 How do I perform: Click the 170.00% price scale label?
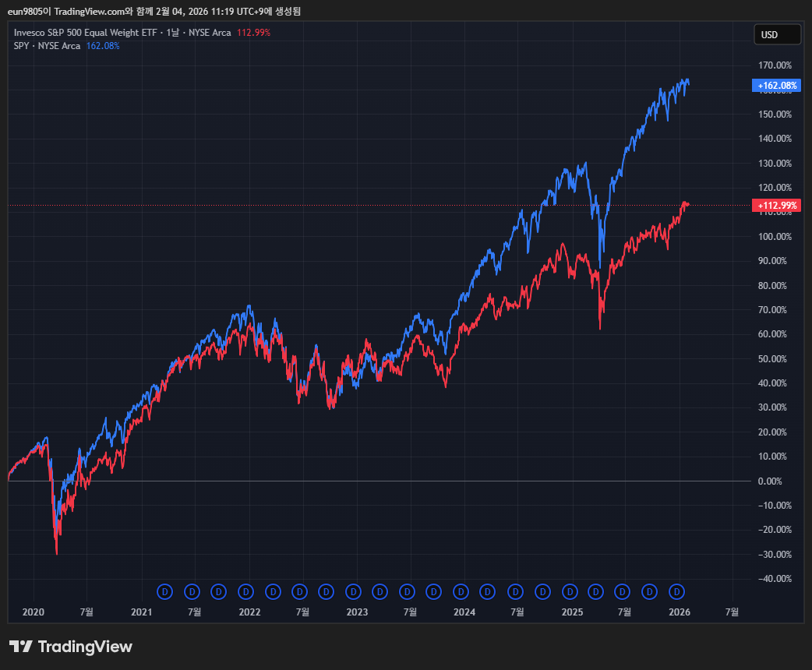click(x=775, y=65)
